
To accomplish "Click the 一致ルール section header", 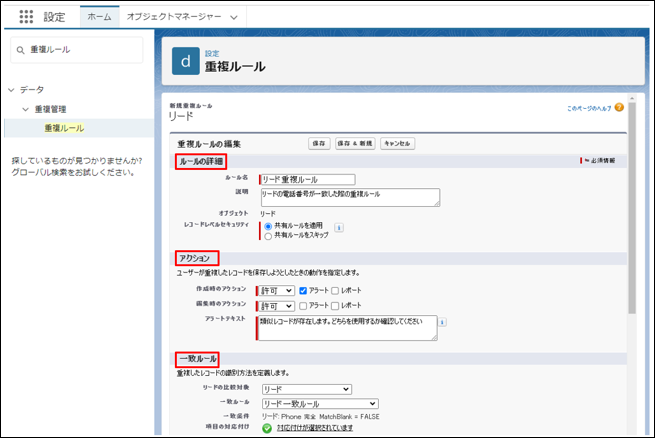I will 197,359.
